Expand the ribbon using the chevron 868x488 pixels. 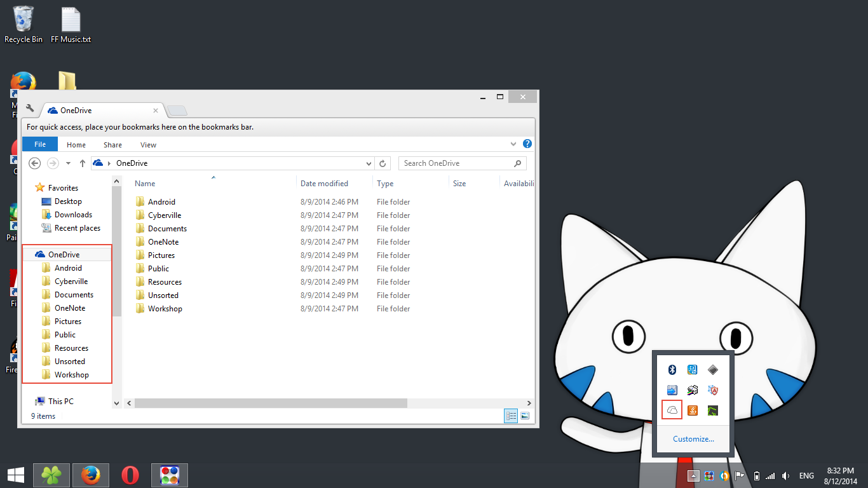[x=513, y=144]
